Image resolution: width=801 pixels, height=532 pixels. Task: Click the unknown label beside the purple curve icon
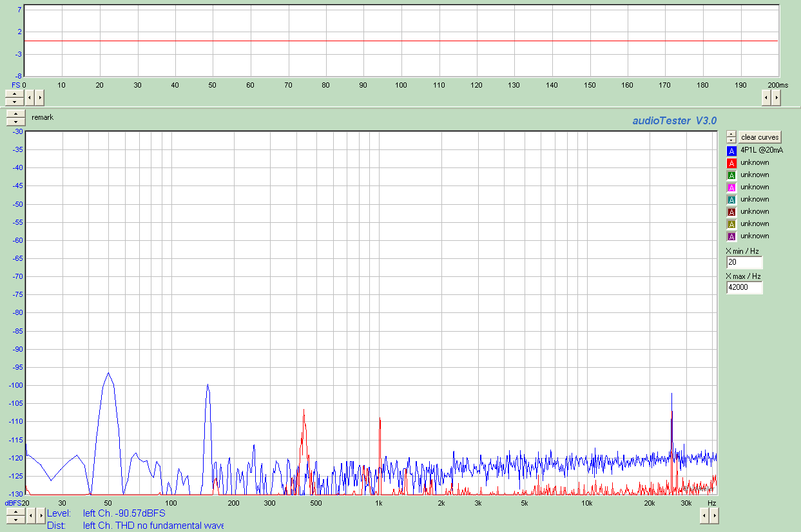tap(755, 236)
